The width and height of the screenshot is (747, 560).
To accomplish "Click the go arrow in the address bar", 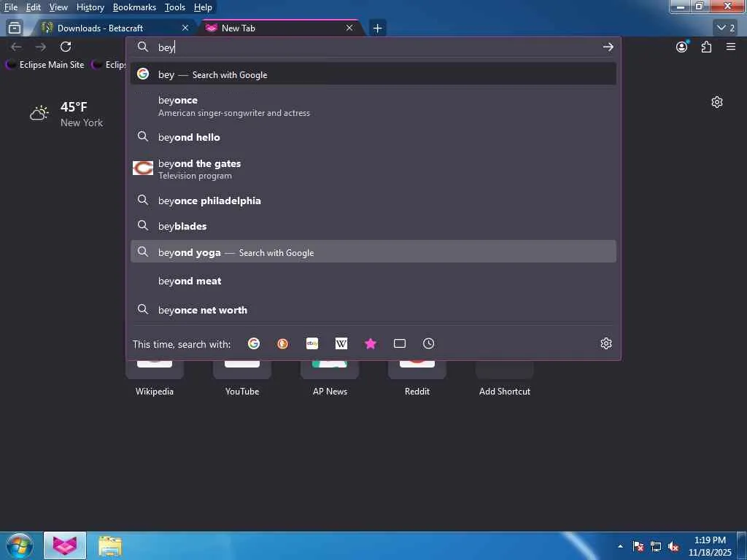I will [608, 47].
